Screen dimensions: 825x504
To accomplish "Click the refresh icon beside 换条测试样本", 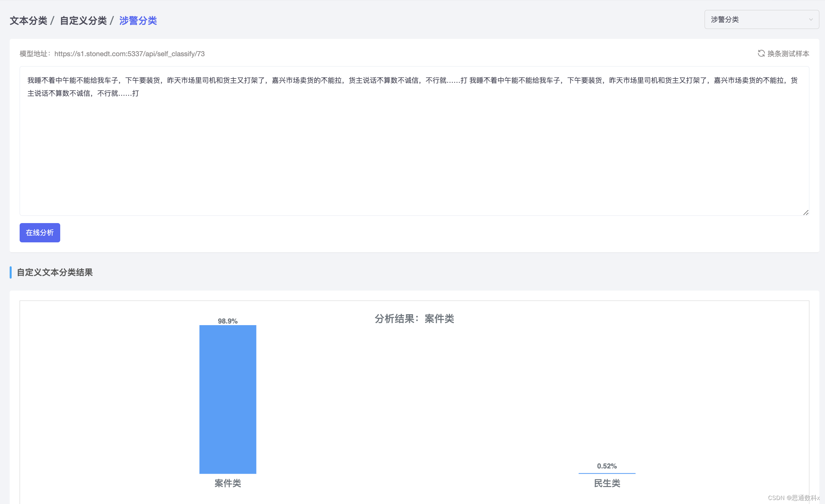I will pyautogui.click(x=761, y=54).
